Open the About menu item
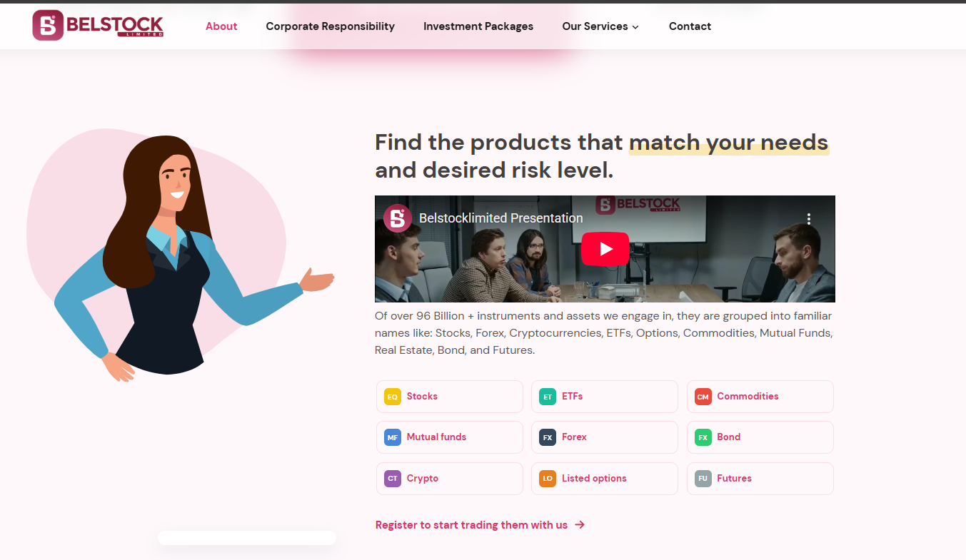The width and height of the screenshot is (966, 560). coord(221,26)
